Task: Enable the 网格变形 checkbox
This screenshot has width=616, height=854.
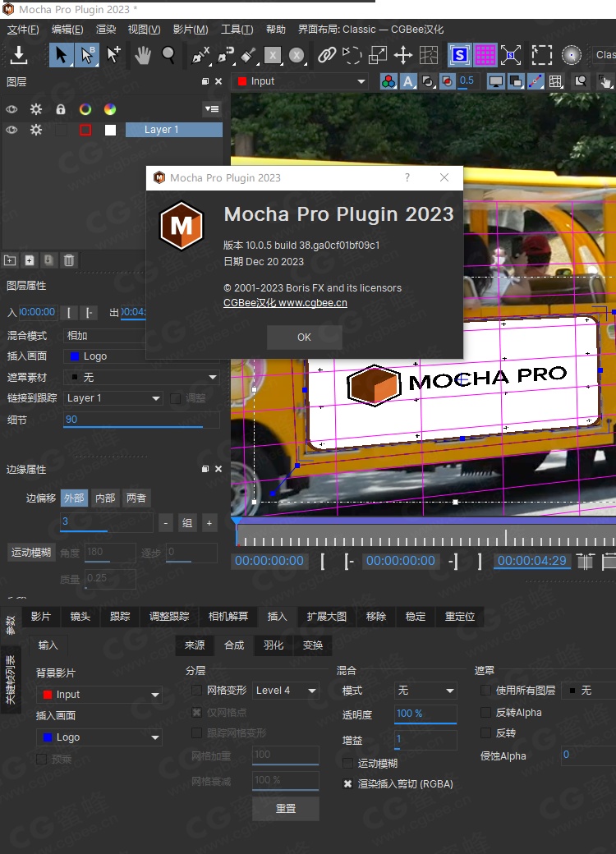Action: 196,690
